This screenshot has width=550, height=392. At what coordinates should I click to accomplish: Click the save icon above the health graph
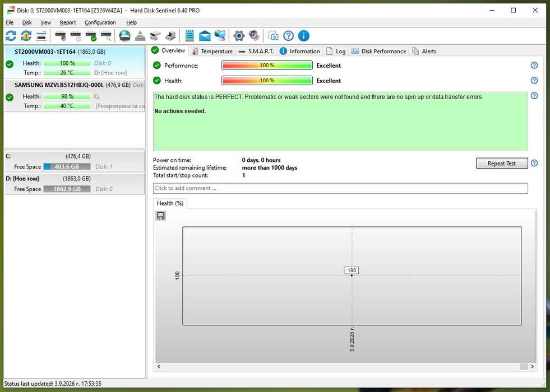pos(161,216)
